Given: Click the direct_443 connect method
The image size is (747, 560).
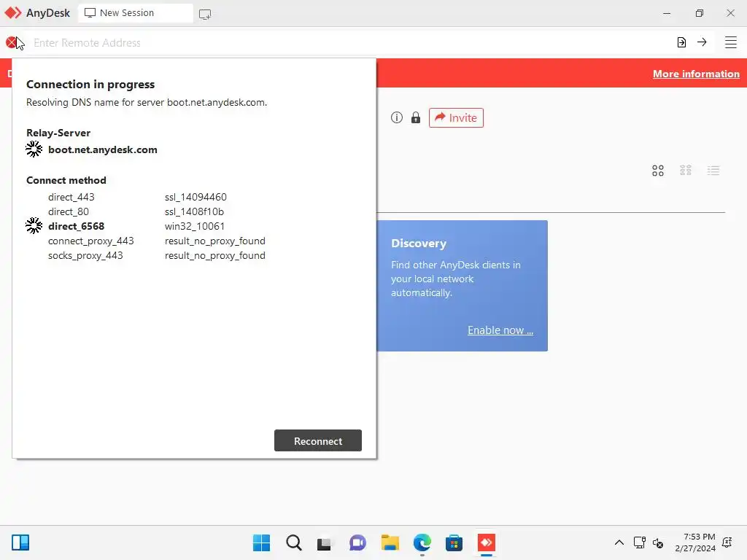Looking at the screenshot, I should click(x=71, y=197).
